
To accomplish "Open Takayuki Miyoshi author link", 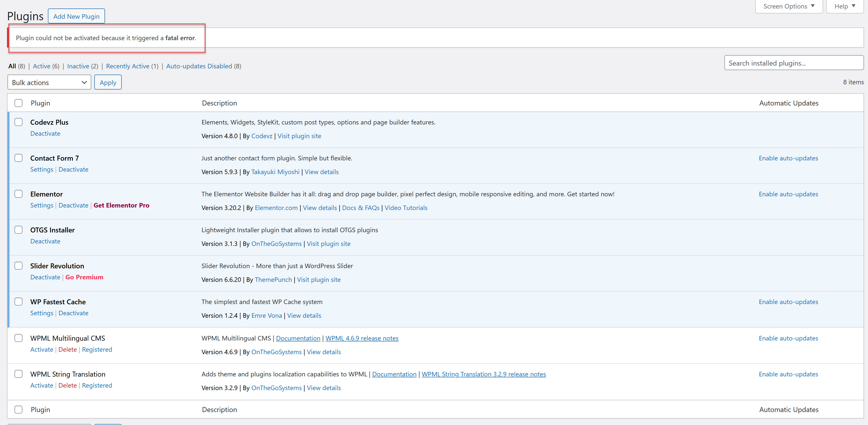I will (x=275, y=172).
